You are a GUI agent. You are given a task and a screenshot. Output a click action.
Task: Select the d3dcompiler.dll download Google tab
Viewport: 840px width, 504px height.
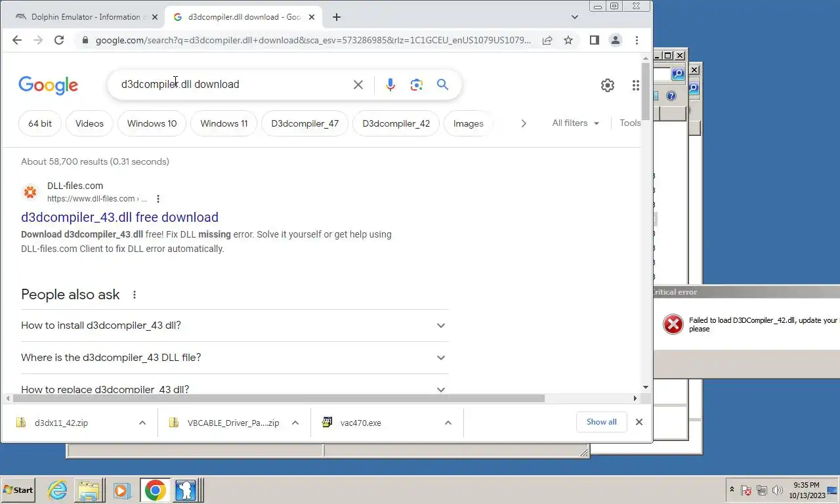pyautogui.click(x=243, y=17)
